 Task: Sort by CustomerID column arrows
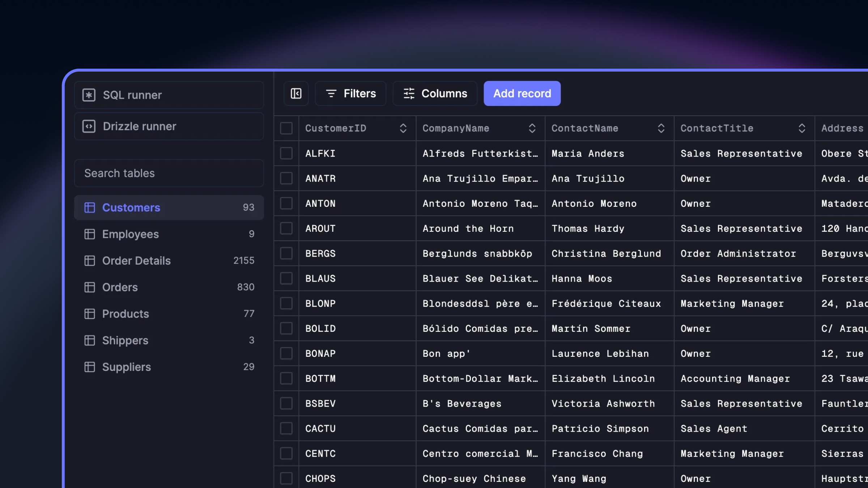tap(403, 128)
